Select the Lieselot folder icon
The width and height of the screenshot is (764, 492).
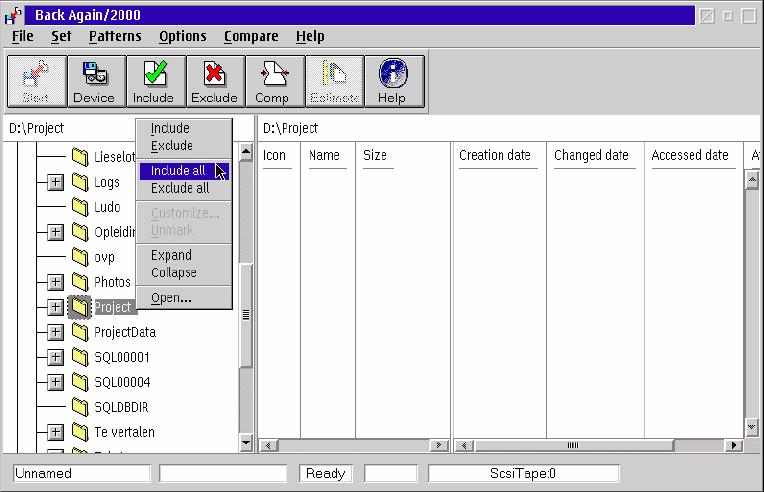[x=80, y=156]
